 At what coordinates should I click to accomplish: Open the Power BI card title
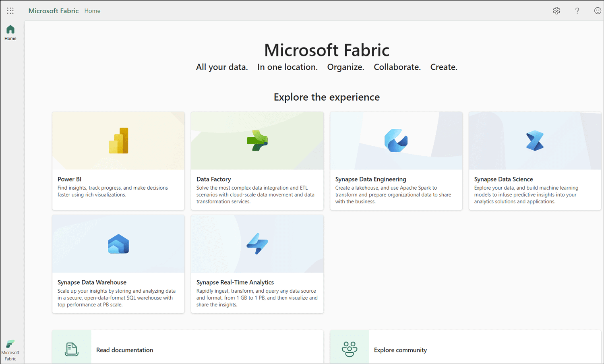69,179
